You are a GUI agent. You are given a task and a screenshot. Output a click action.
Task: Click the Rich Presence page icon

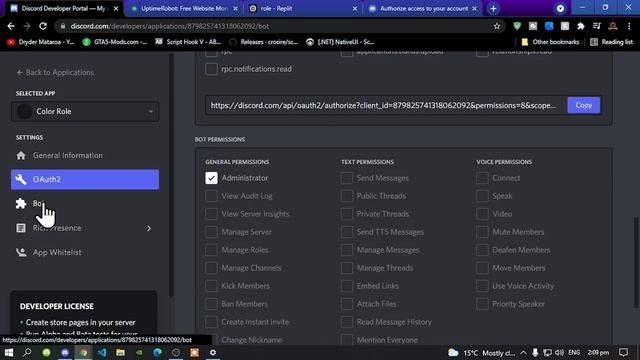(x=21, y=228)
